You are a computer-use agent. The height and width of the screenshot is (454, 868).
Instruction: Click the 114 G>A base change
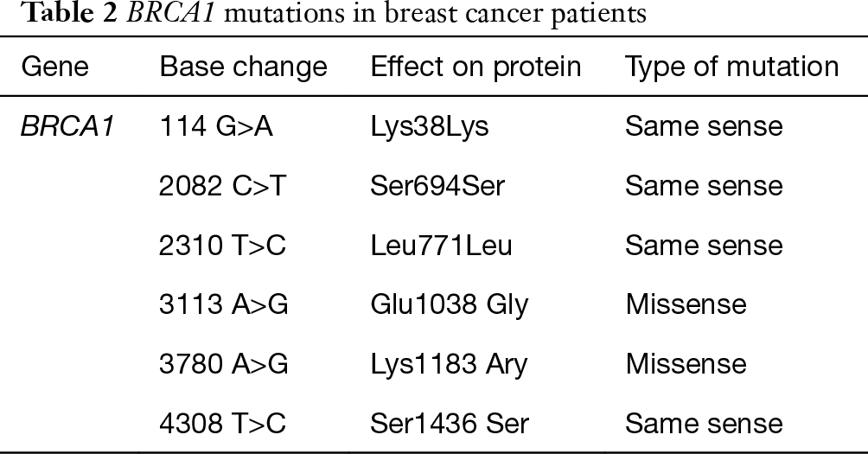[x=216, y=126]
